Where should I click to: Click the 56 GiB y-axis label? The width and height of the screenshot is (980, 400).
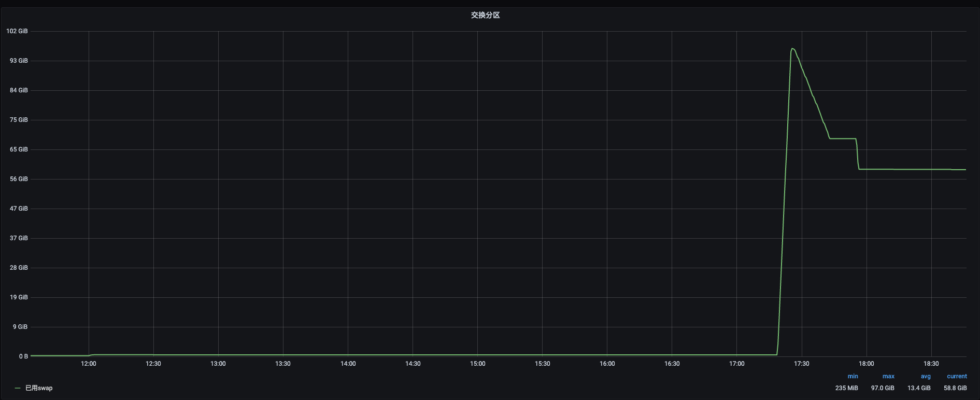(19, 179)
